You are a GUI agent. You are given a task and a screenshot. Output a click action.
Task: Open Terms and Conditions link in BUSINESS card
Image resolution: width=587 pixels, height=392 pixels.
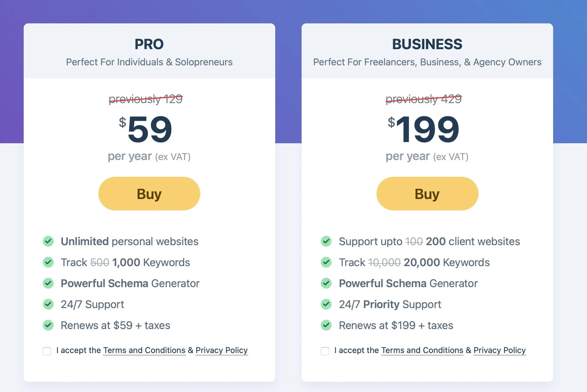tap(422, 350)
